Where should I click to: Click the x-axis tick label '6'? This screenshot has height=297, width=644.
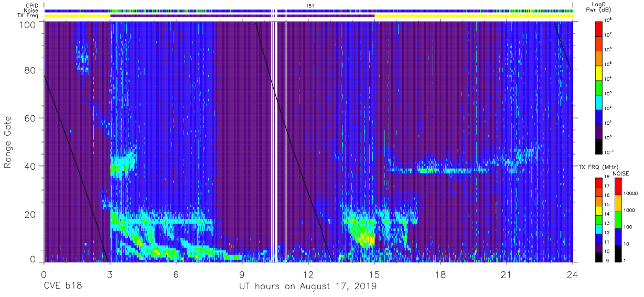[176, 273]
